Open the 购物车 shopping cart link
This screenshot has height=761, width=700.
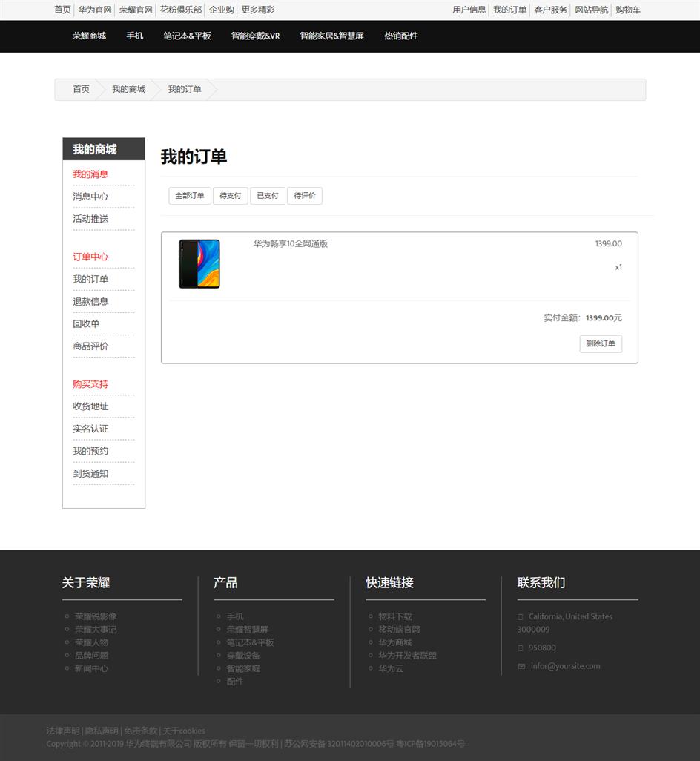click(x=628, y=10)
